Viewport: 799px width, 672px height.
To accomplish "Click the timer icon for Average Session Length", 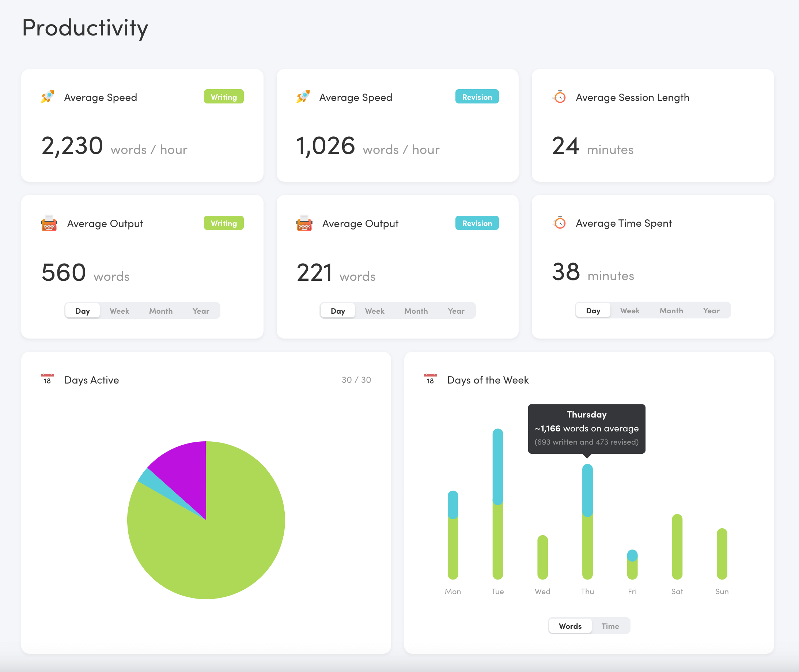I will (x=560, y=97).
